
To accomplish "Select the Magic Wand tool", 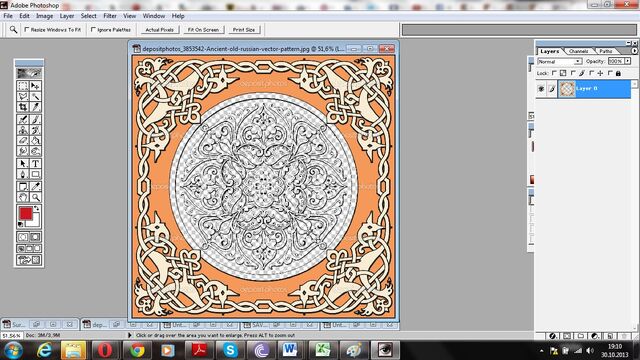I will (36, 96).
